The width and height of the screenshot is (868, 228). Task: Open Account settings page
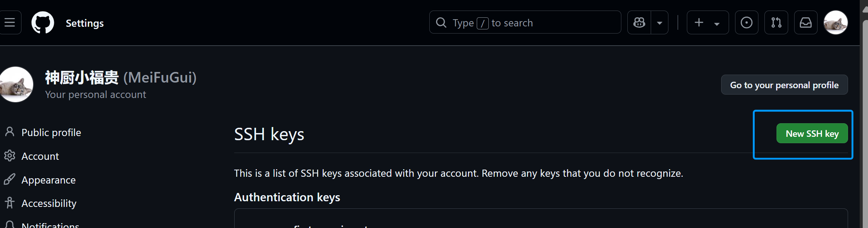pos(40,156)
